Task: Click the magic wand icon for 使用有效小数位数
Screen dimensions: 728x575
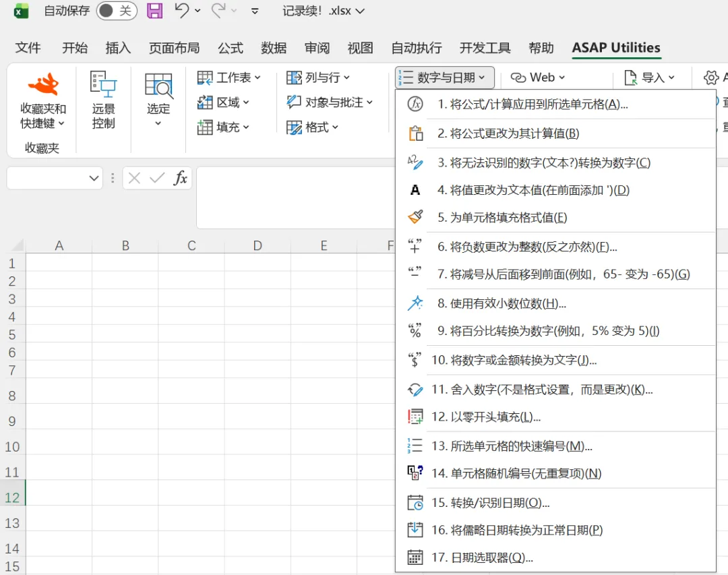Action: tap(415, 303)
